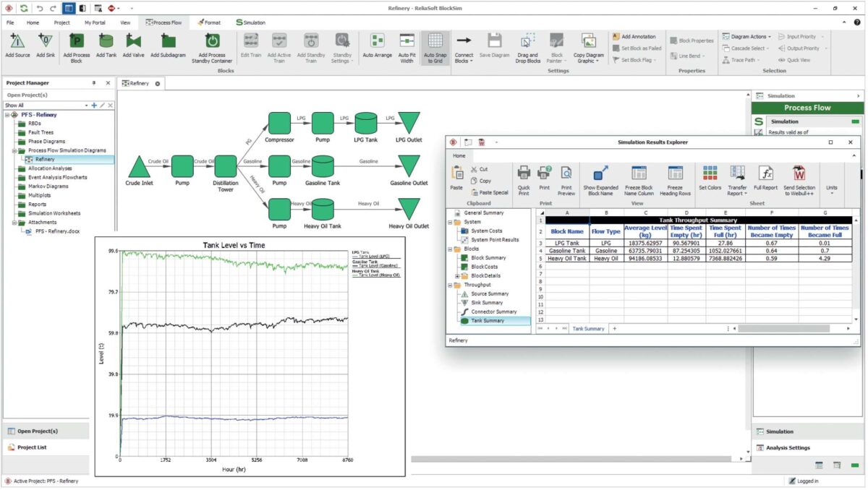Screen dimensions: 868x490
Task: Close the Refinery diagram tab
Action: [157, 84]
